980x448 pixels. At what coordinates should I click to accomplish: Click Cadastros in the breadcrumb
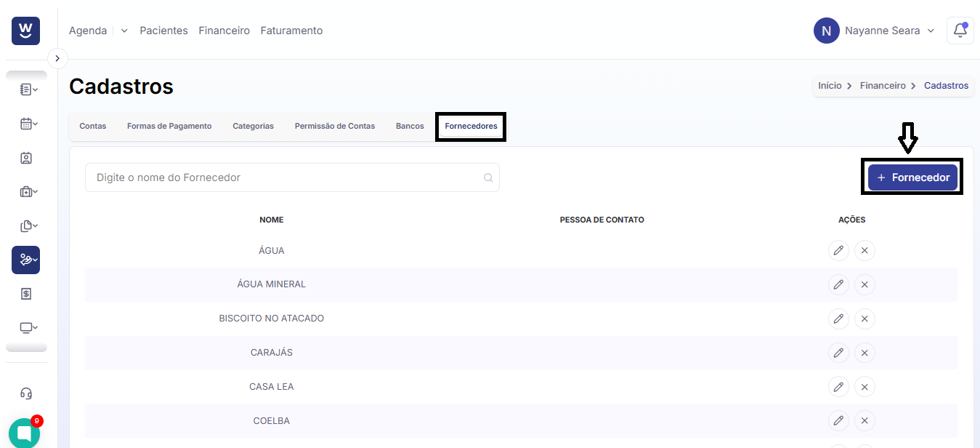946,86
